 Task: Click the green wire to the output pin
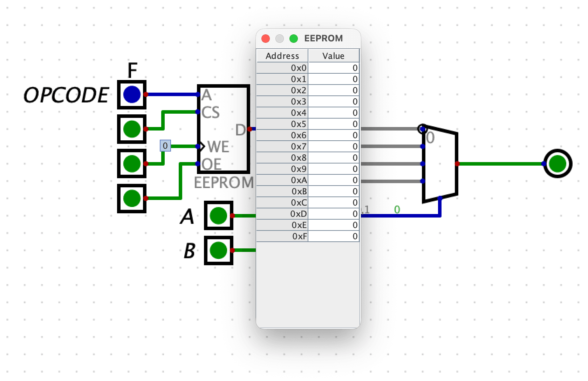click(x=500, y=163)
